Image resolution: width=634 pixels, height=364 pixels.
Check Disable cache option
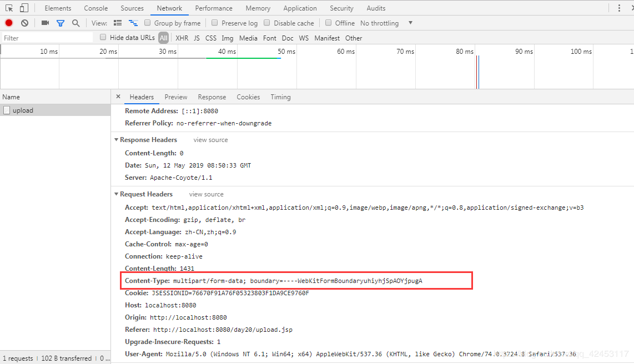(267, 23)
